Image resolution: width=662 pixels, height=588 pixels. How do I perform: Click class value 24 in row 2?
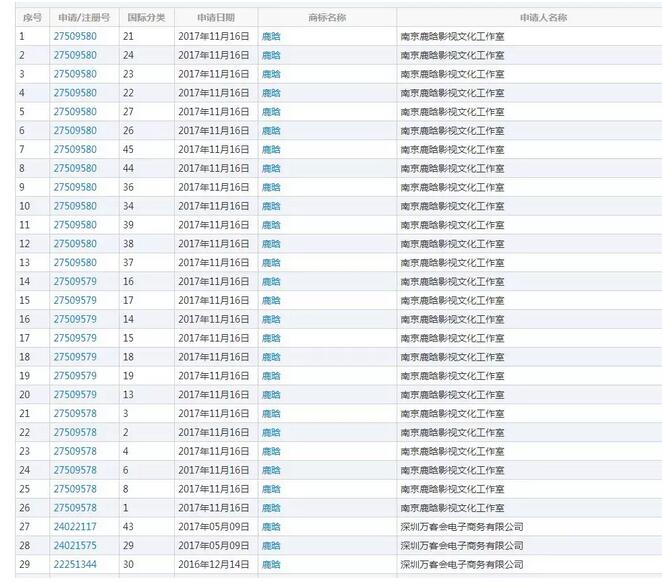pyautogui.click(x=128, y=55)
